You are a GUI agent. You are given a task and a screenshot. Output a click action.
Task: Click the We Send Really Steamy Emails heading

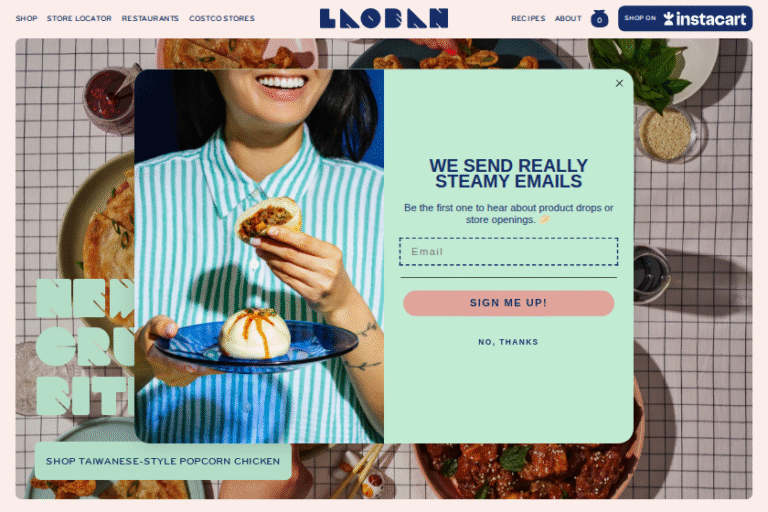tap(508, 173)
